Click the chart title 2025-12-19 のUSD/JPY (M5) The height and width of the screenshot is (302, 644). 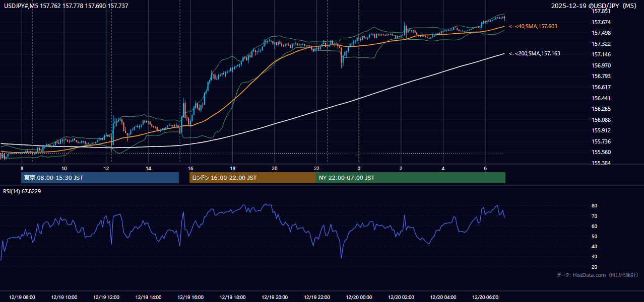point(595,6)
